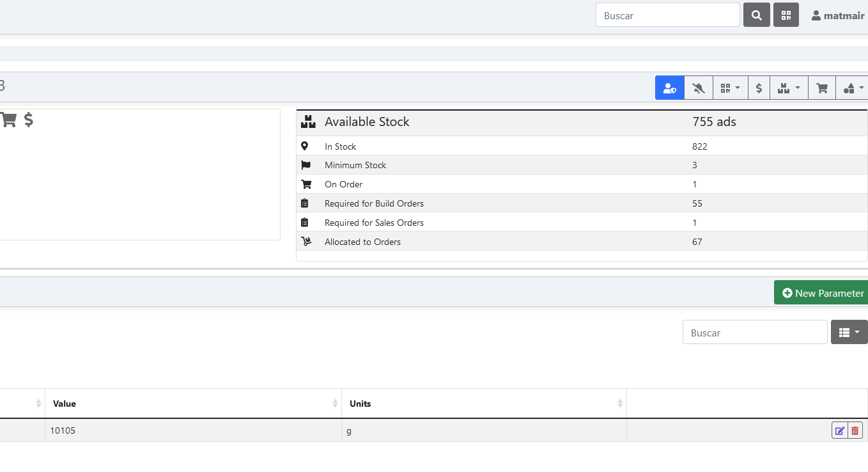Image resolution: width=868 pixels, height=472 pixels.
Task: Click the In Stock location pin icon
Action: click(x=306, y=146)
